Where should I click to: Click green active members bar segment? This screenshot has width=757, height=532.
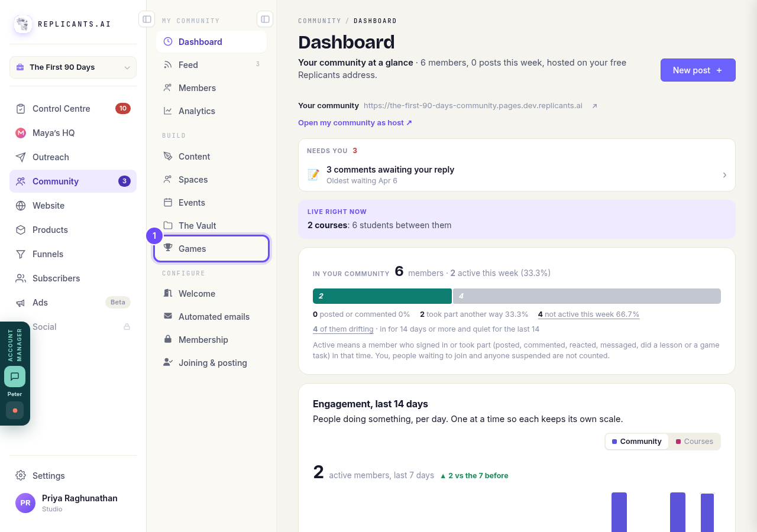click(382, 296)
